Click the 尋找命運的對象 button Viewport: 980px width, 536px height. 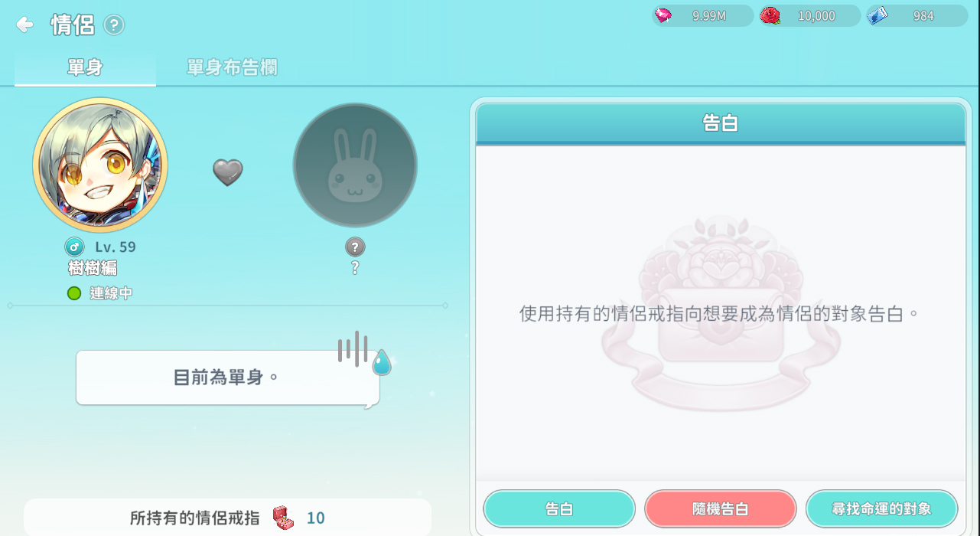[x=882, y=509]
